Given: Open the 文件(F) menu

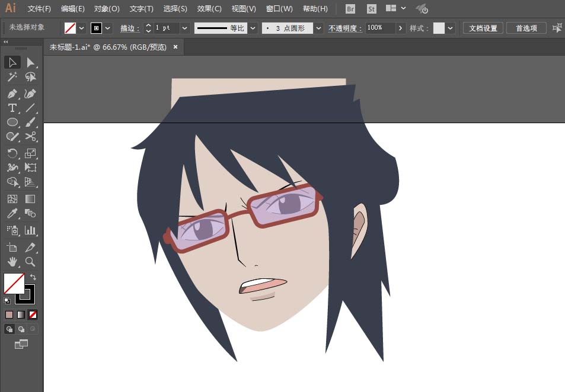Looking at the screenshot, I should point(39,9).
